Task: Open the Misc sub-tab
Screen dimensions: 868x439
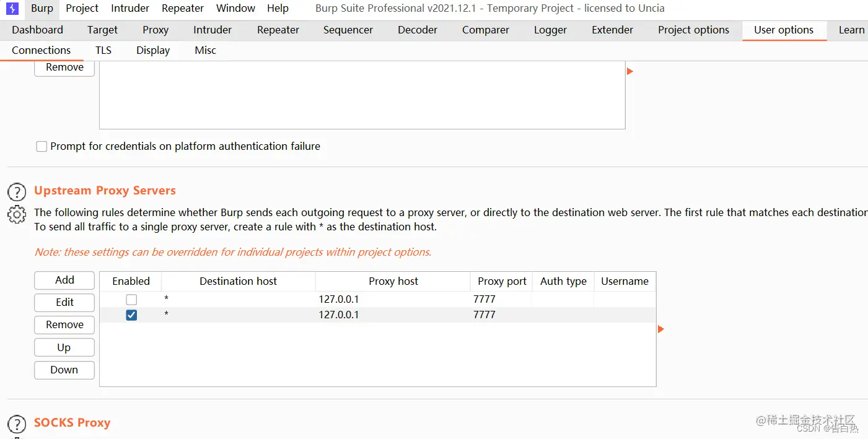Action: pos(206,51)
